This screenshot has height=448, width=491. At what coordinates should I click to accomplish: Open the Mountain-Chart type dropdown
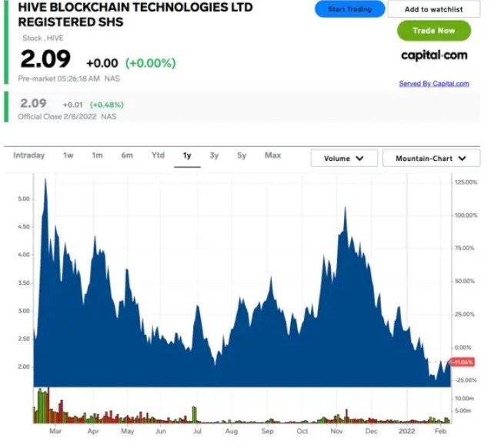(x=431, y=159)
